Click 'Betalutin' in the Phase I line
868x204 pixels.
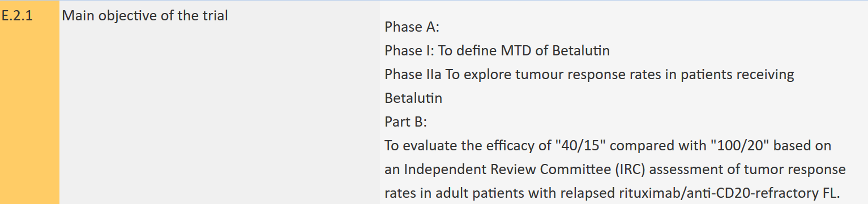point(581,50)
